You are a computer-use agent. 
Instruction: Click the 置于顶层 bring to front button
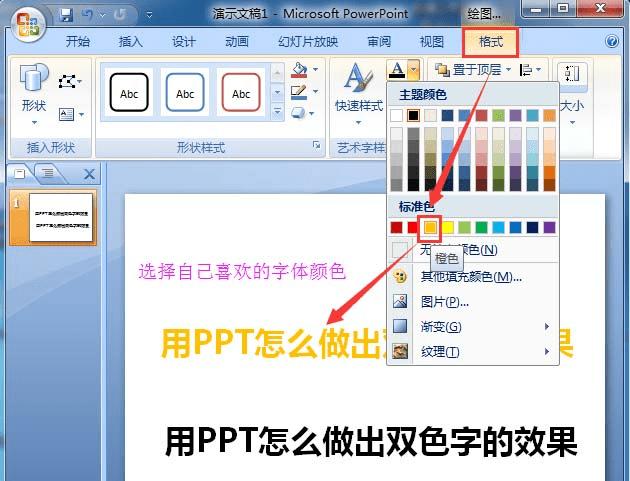coord(468,70)
